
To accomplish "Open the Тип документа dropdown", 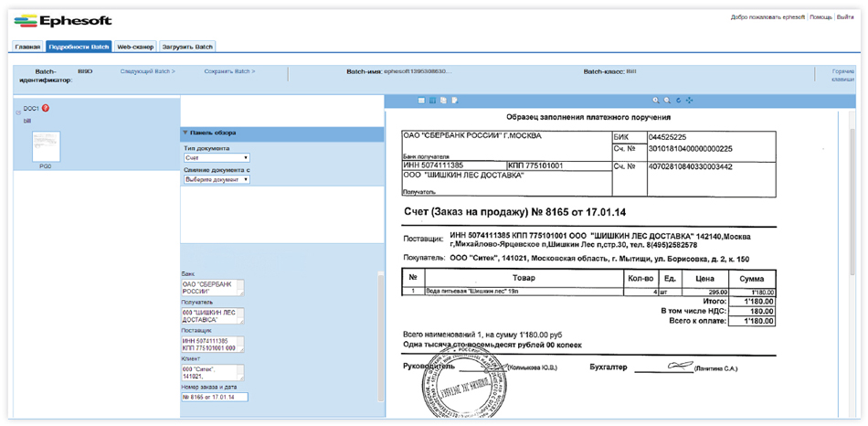I will coord(217,158).
